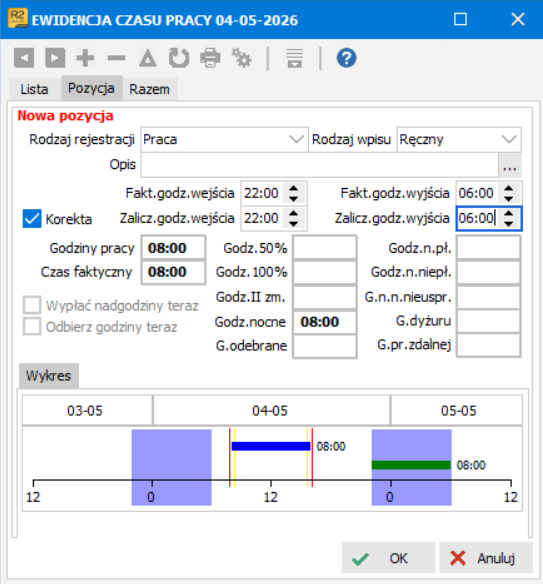
Task: Cancel with the Anuluj button
Action: point(486,558)
